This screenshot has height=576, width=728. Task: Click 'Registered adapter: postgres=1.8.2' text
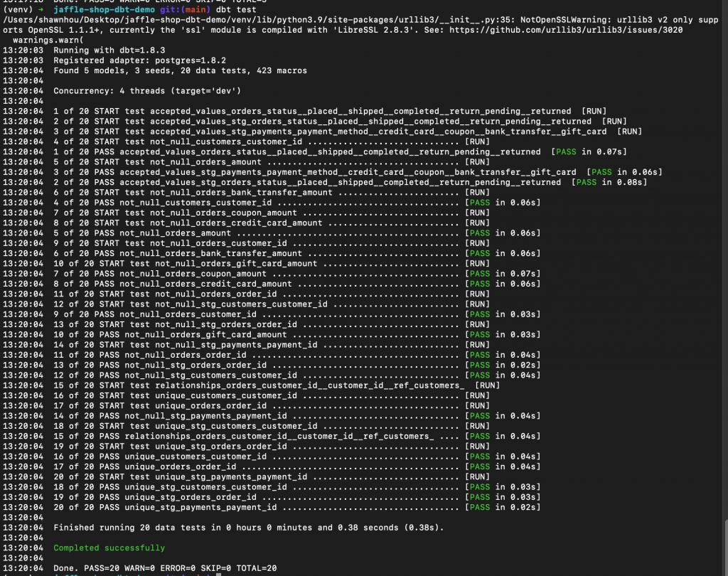140,60
